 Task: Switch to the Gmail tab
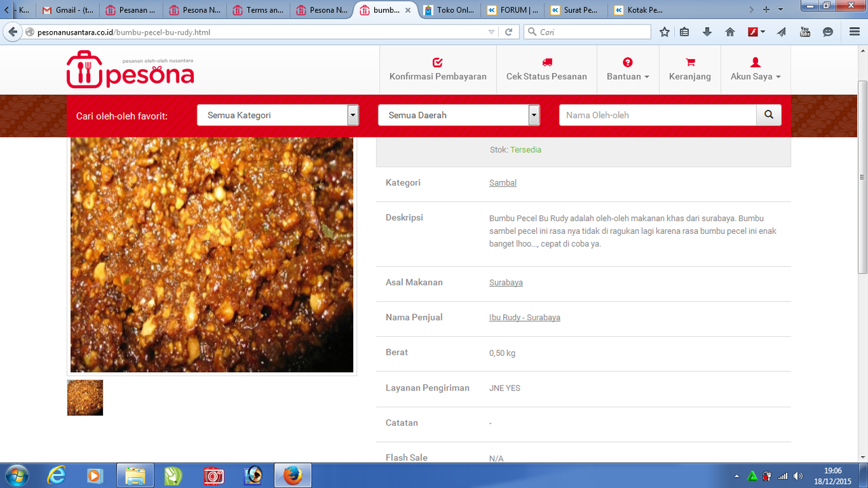tap(68, 10)
